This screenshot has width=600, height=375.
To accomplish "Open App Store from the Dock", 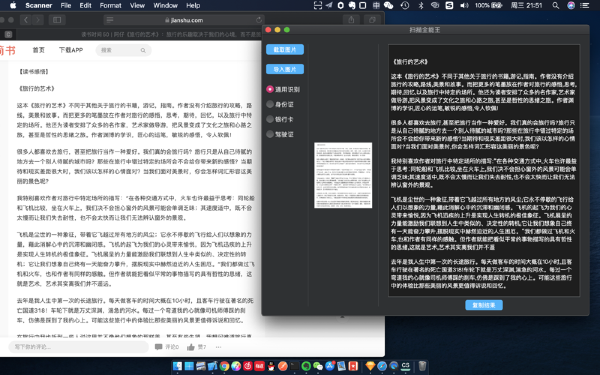I will 330,366.
